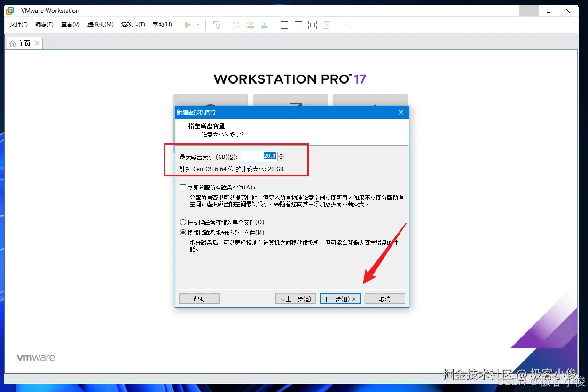Click the console view toolbar icon
588x392 pixels.
346,25
